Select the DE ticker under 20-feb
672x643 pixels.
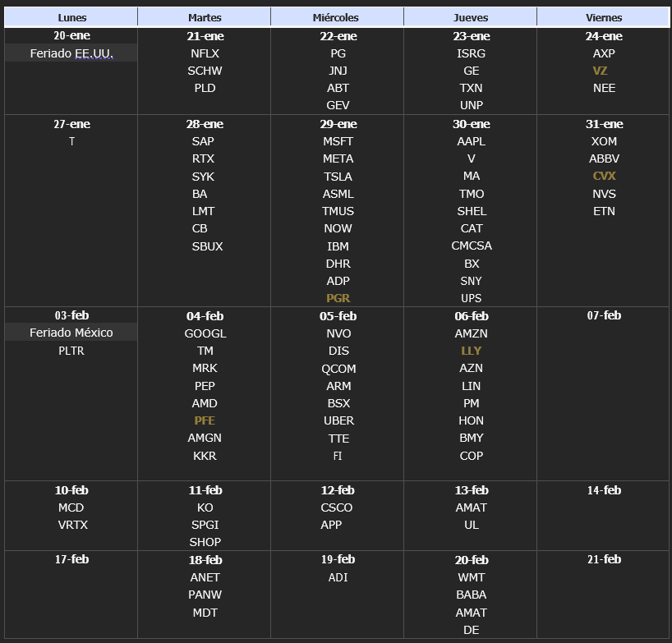pos(471,630)
